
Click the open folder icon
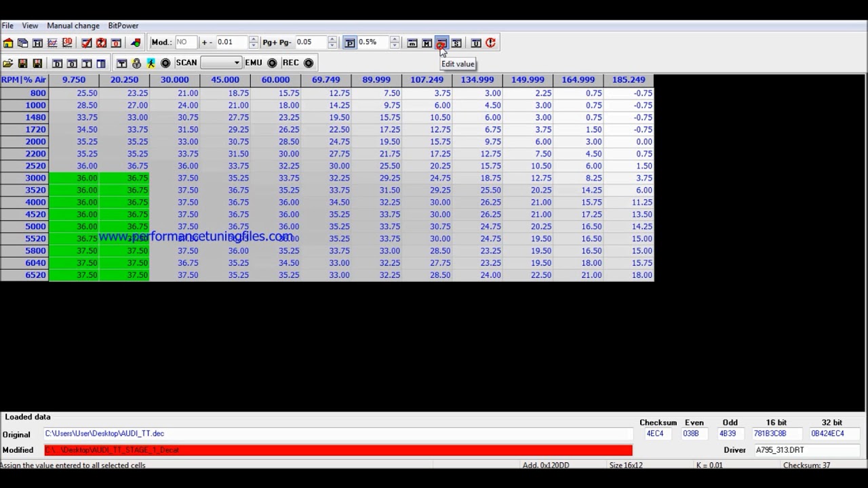click(x=8, y=63)
